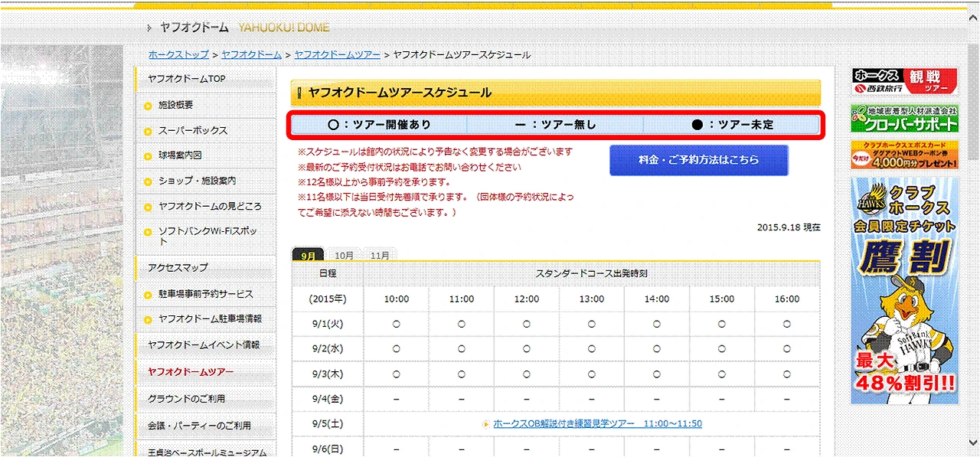This screenshot has width=980, height=457.
Task: Click the 9/5(土) date cell
Action: (x=328, y=423)
